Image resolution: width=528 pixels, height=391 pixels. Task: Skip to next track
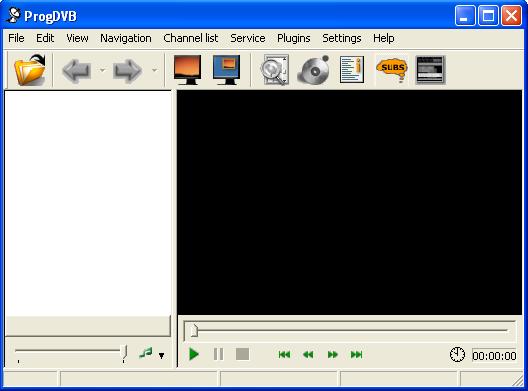pos(356,355)
